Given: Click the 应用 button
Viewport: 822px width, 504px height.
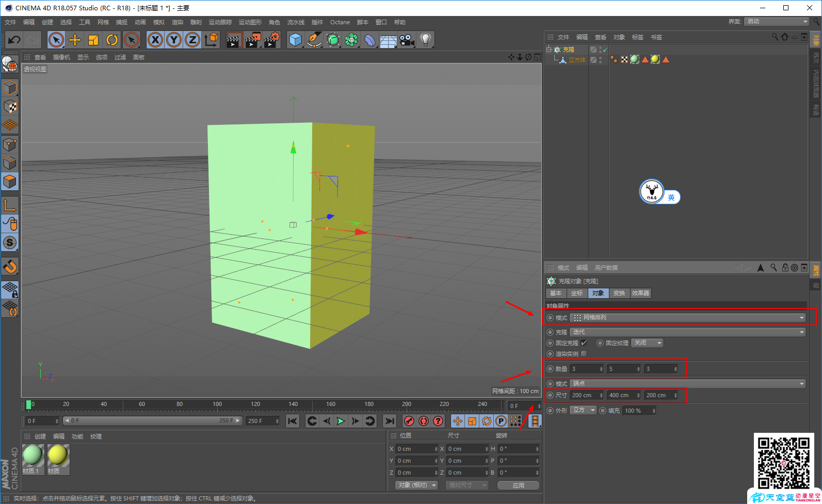Looking at the screenshot, I should pyautogui.click(x=519, y=485).
